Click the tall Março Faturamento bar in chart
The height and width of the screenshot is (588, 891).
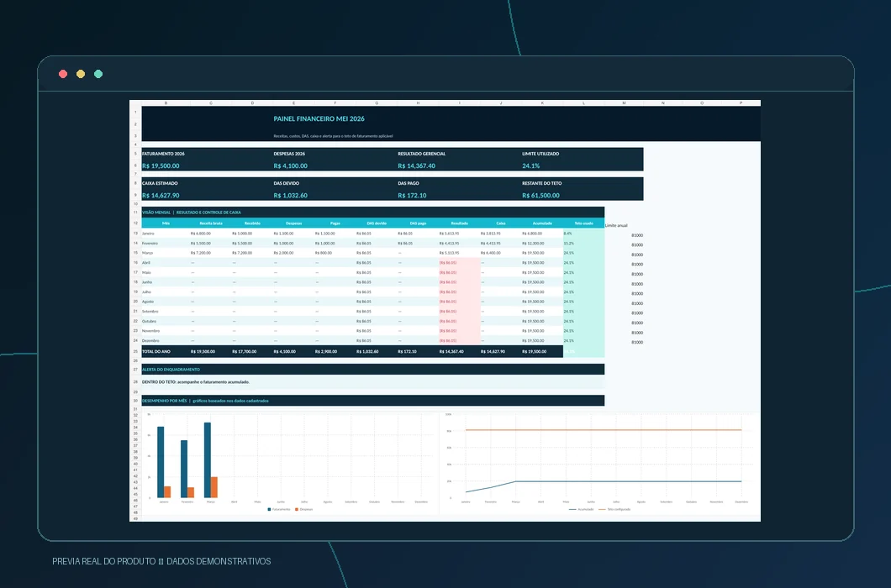click(x=208, y=460)
